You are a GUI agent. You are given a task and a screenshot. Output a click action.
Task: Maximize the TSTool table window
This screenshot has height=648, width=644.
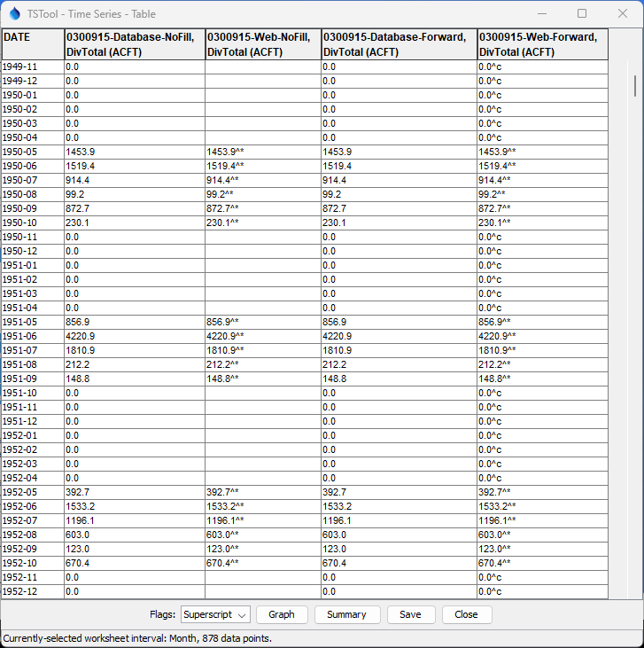pos(582,13)
